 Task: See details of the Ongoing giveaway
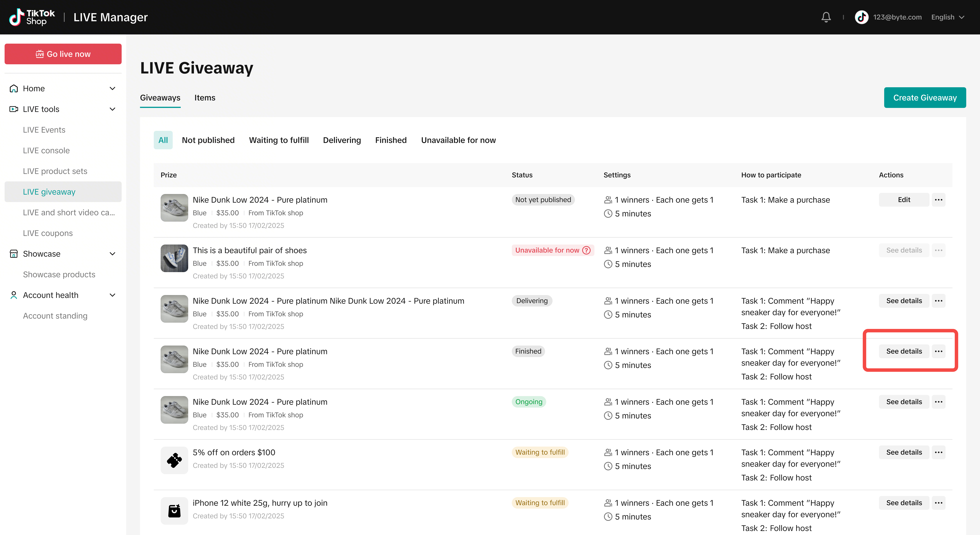point(904,402)
